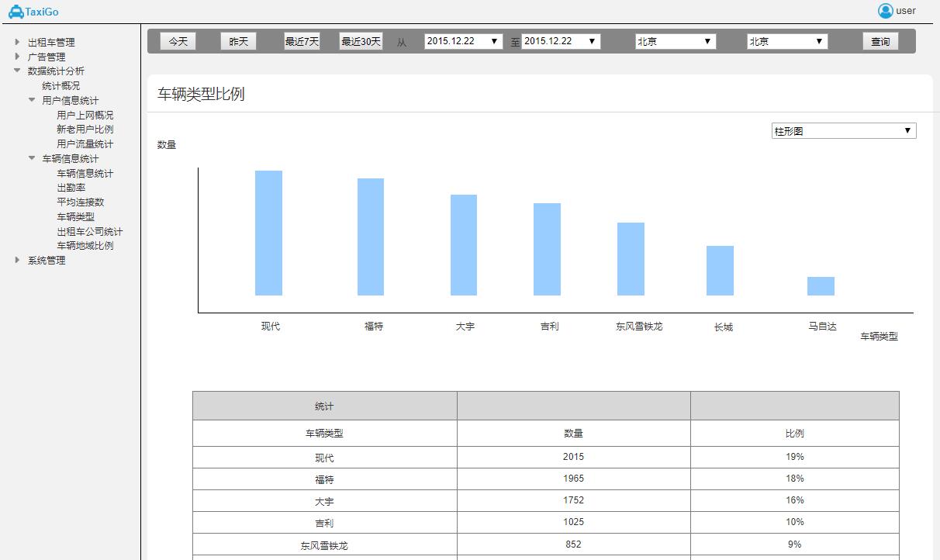The image size is (940, 560).
Task: Click the user avatar icon
Action: click(x=885, y=11)
